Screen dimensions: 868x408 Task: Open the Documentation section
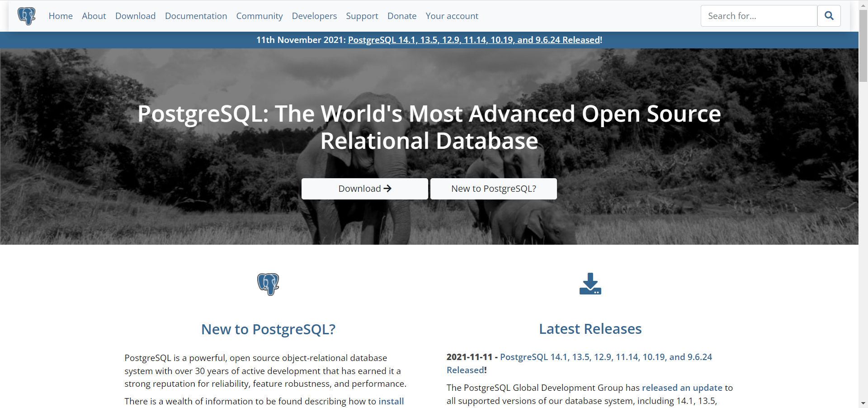[x=196, y=16]
